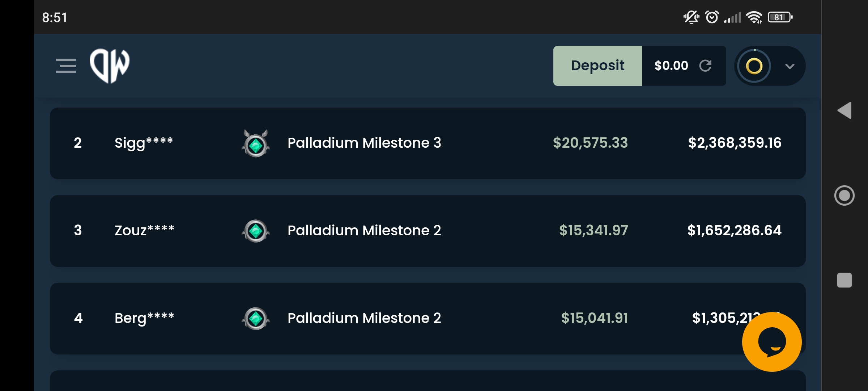
Task: Refresh the balance with circular arrow icon
Action: (x=705, y=66)
